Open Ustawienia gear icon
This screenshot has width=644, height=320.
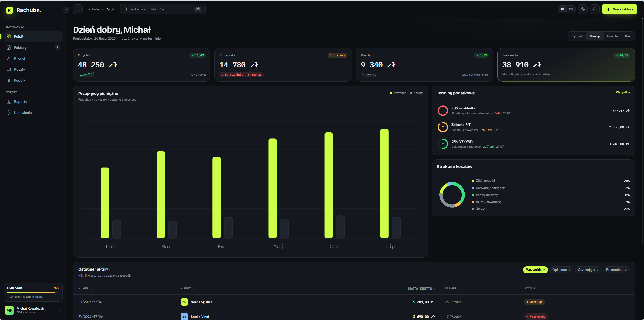click(x=9, y=113)
